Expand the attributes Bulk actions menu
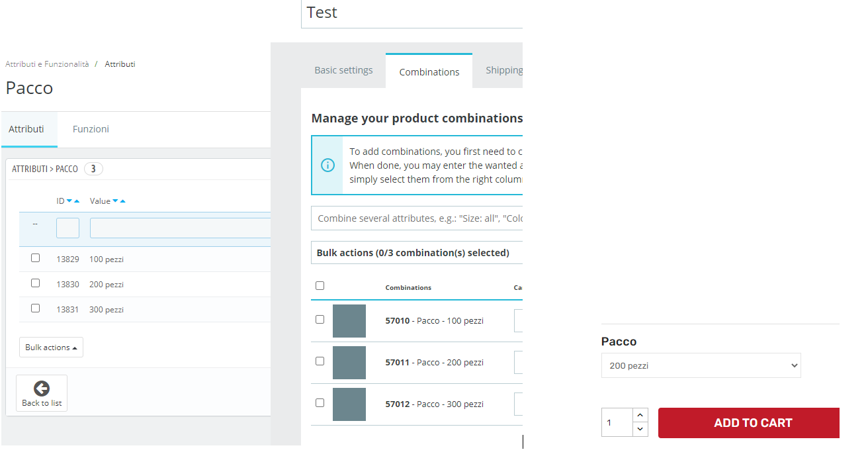The width and height of the screenshot is (868, 462). (51, 347)
